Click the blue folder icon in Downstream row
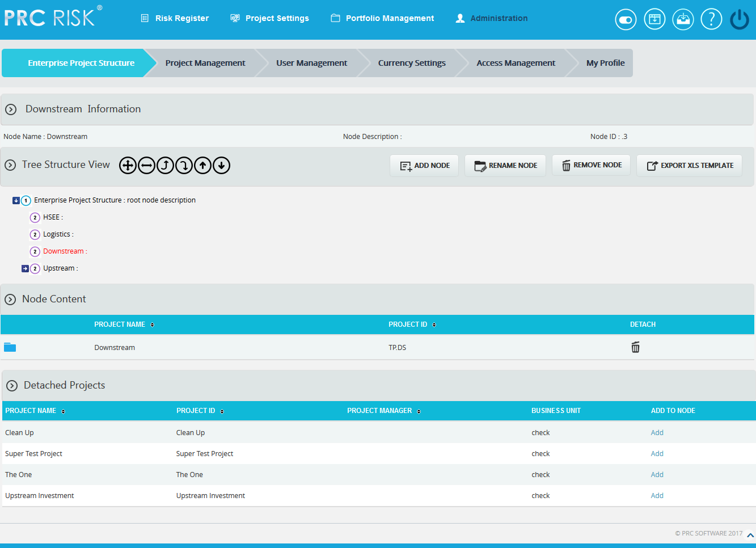This screenshot has height=548, width=756. pos(10,347)
